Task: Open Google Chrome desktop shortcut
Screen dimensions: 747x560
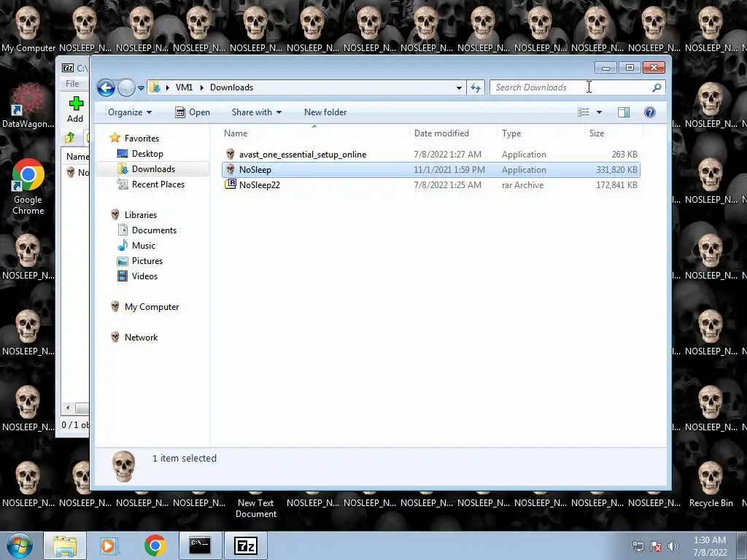Action: point(28,187)
